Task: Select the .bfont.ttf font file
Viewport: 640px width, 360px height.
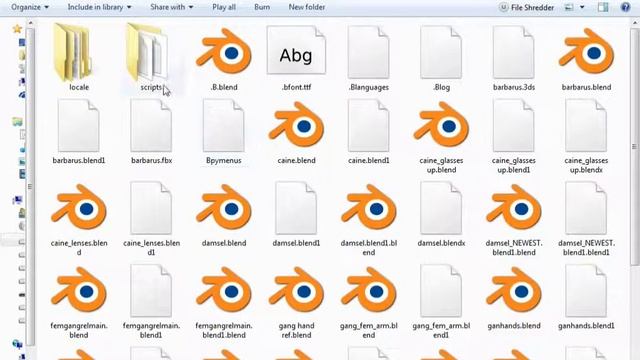Action: tap(296, 57)
